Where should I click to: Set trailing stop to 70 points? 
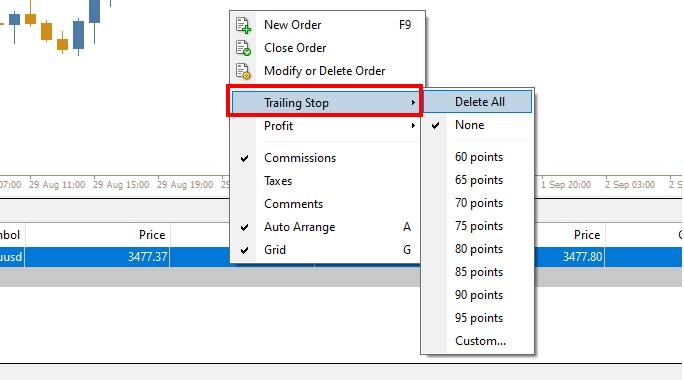[x=478, y=203]
